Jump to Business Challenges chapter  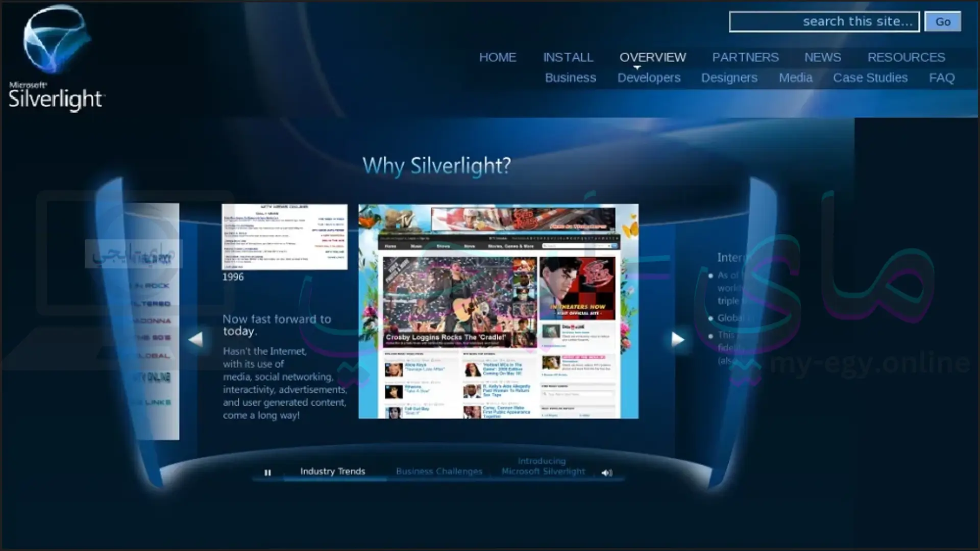tap(439, 471)
